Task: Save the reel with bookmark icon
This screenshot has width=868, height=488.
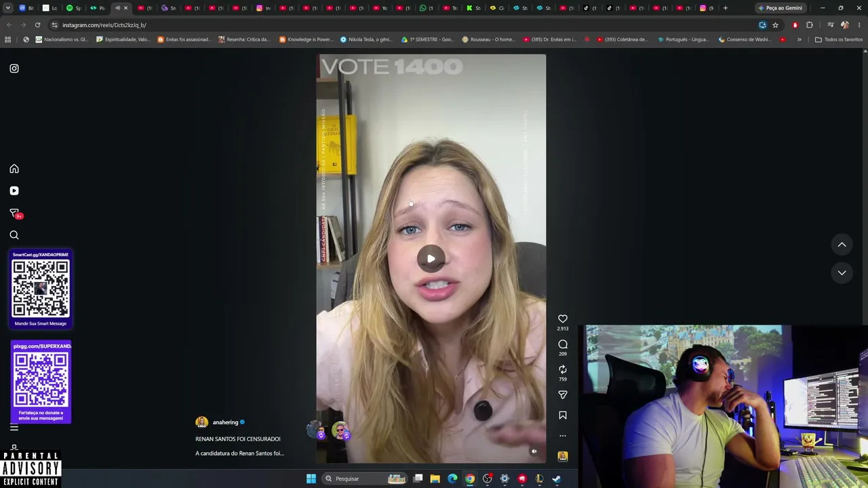Action: (563, 415)
